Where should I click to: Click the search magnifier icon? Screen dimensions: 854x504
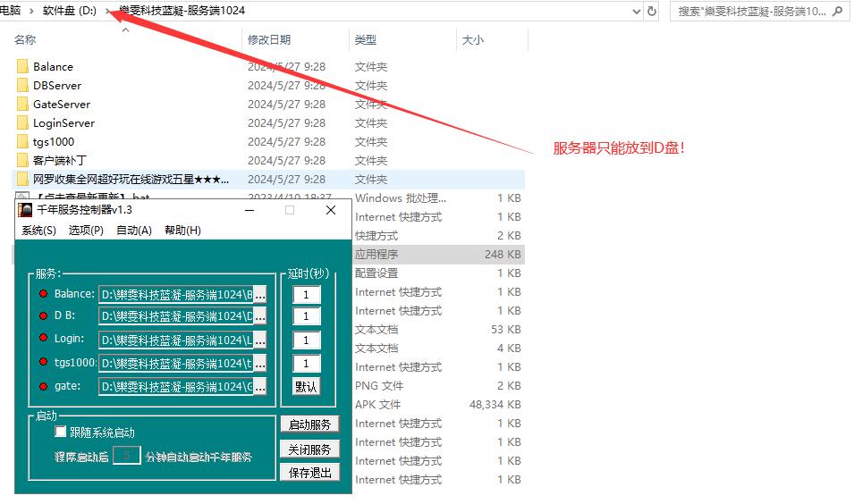point(839,12)
